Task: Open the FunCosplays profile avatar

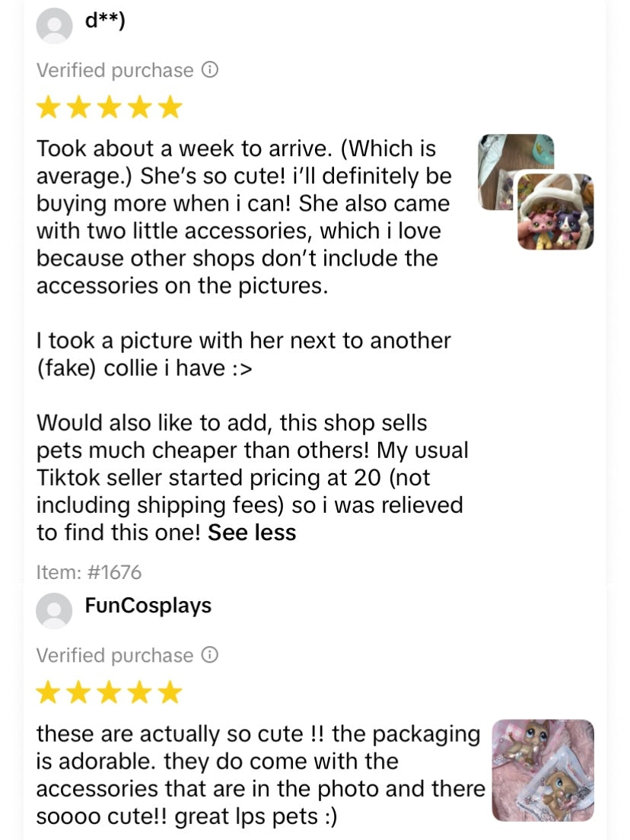Action: click(54, 610)
